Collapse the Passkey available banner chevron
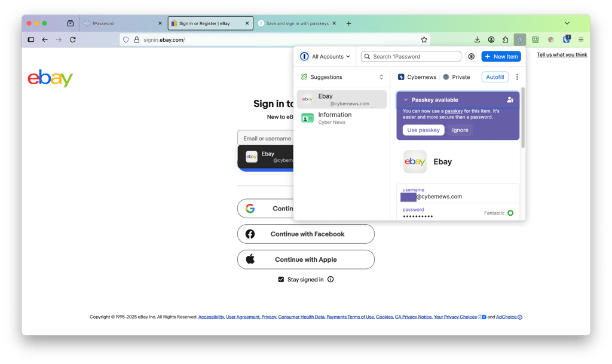Screen dimensions: 612x364 [x=406, y=100]
